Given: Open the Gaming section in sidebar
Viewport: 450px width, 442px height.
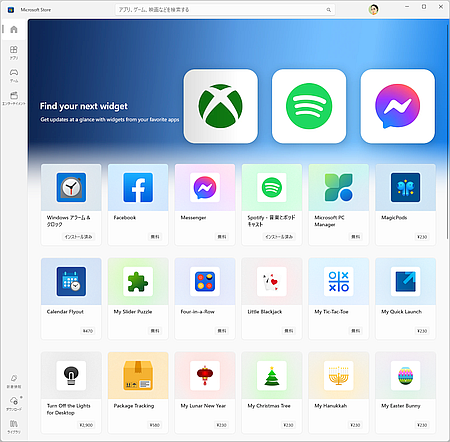Looking at the screenshot, I should (14, 76).
